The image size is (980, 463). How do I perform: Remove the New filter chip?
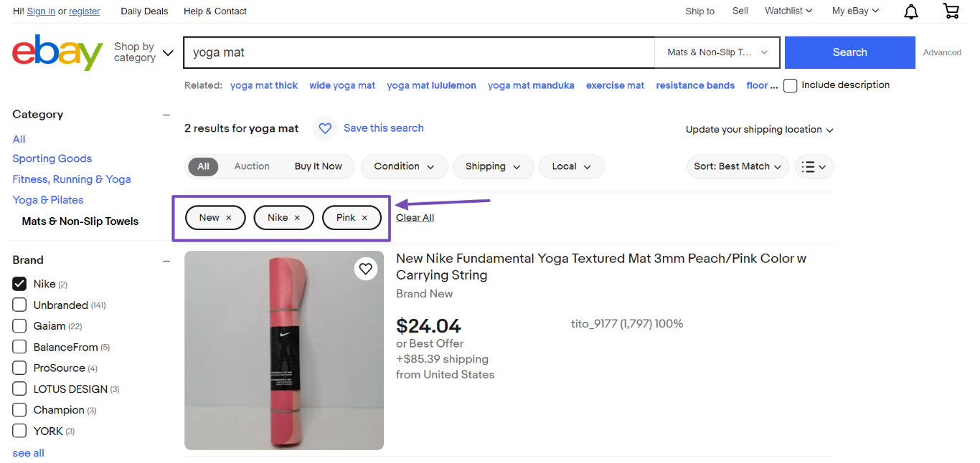tap(229, 218)
